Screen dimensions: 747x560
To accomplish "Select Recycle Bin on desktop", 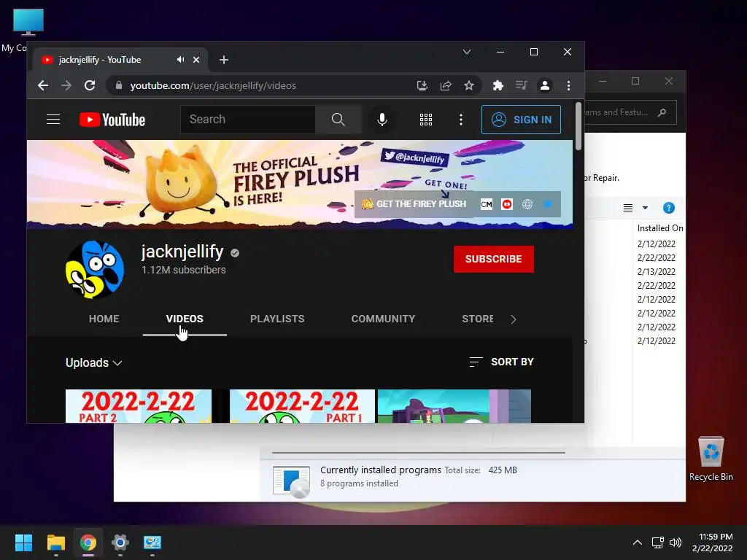I will click(x=711, y=458).
